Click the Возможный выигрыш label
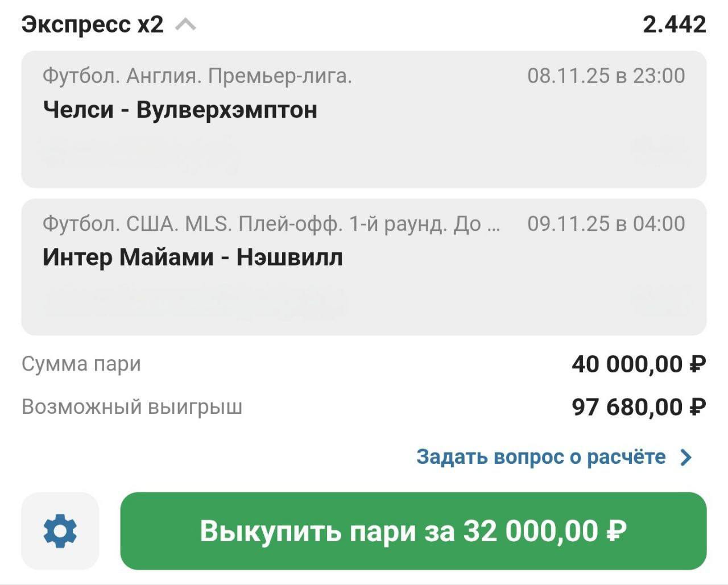Viewport: 728px width, 585px height. click(132, 407)
